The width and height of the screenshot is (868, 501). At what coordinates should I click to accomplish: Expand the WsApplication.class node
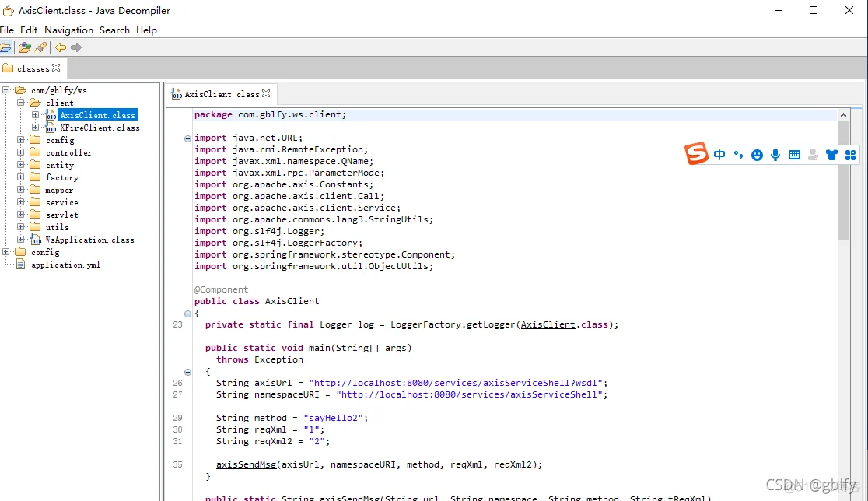(21, 240)
